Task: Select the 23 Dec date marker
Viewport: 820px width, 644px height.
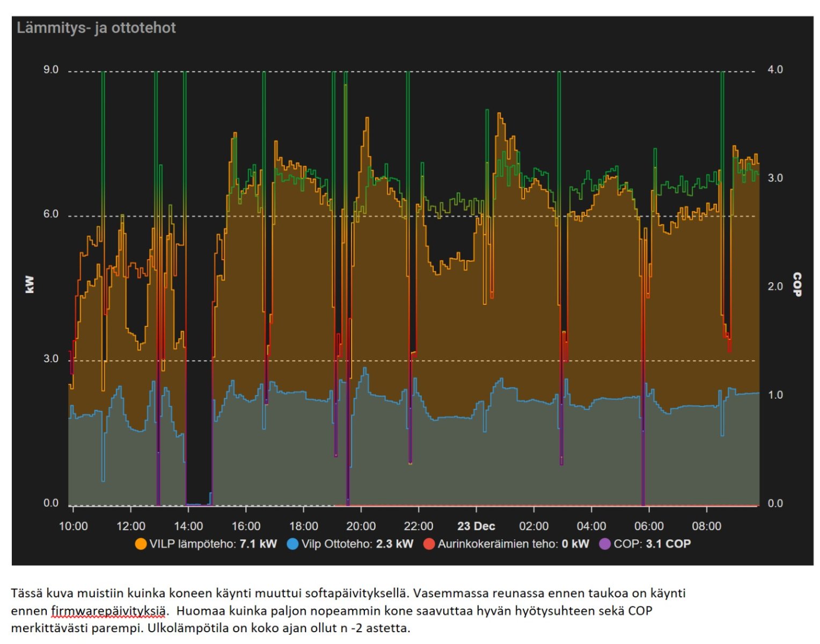Action: (476, 526)
